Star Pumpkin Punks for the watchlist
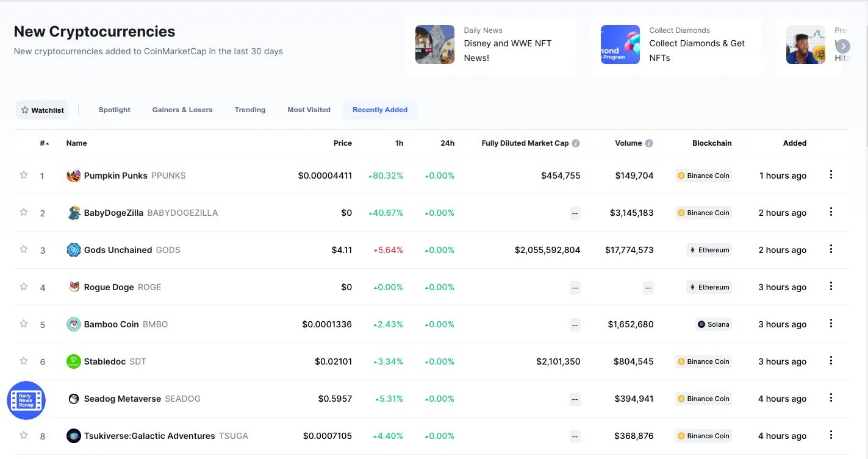868x459 pixels. tap(24, 175)
